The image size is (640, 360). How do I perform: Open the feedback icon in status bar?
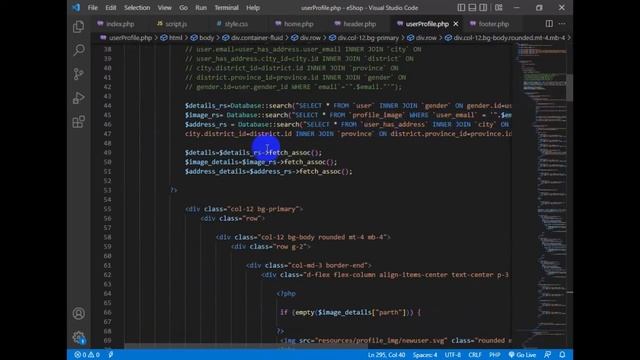pos(547,355)
